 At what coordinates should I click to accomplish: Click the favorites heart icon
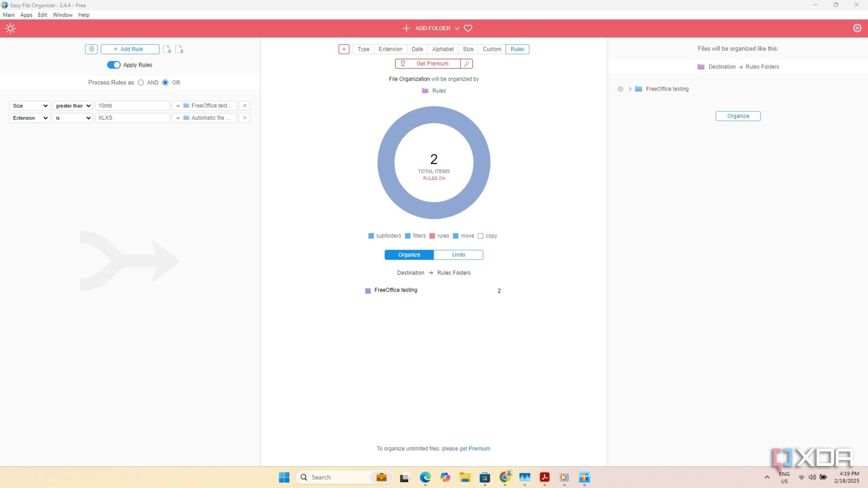(x=468, y=28)
